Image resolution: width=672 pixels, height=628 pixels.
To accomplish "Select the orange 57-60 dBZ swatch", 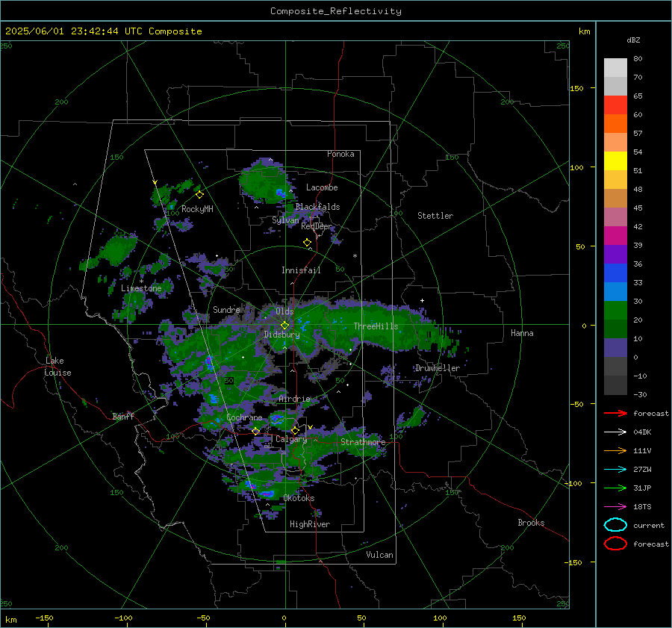I will coord(615,124).
